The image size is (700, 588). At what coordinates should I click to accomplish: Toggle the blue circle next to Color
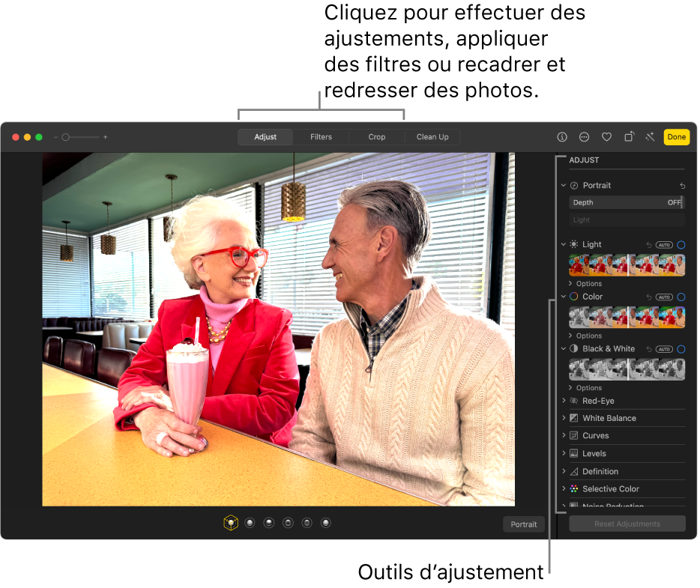coord(681,297)
